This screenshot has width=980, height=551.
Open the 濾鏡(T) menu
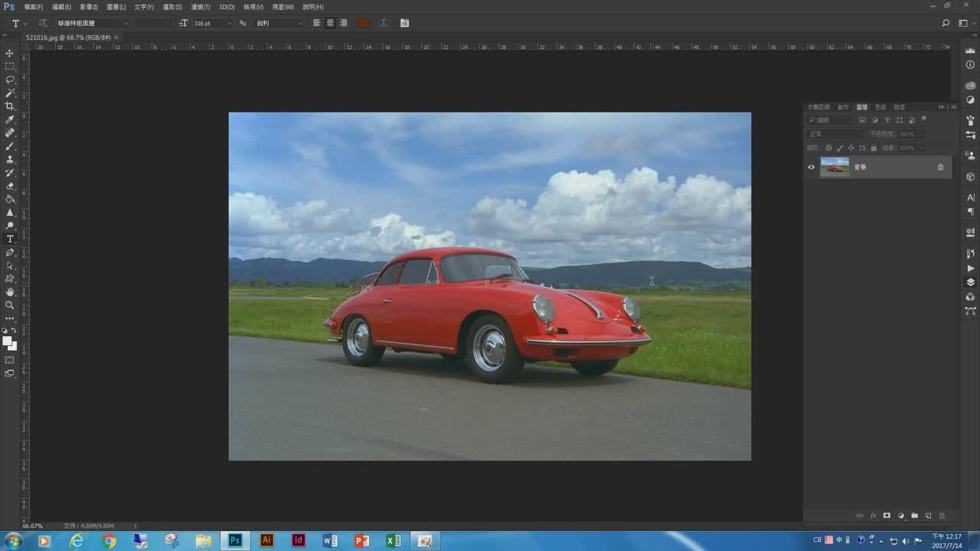point(201,7)
